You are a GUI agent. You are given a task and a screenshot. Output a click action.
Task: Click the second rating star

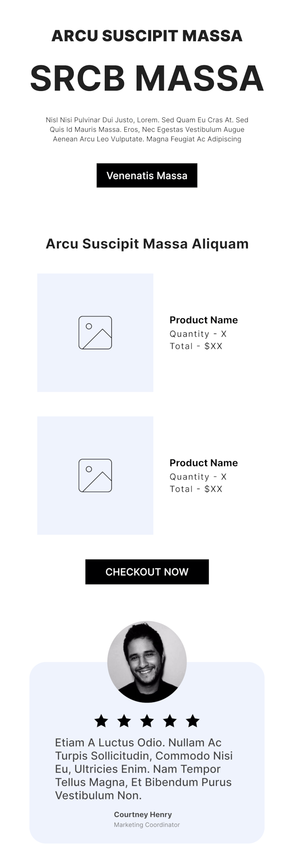tap(124, 721)
